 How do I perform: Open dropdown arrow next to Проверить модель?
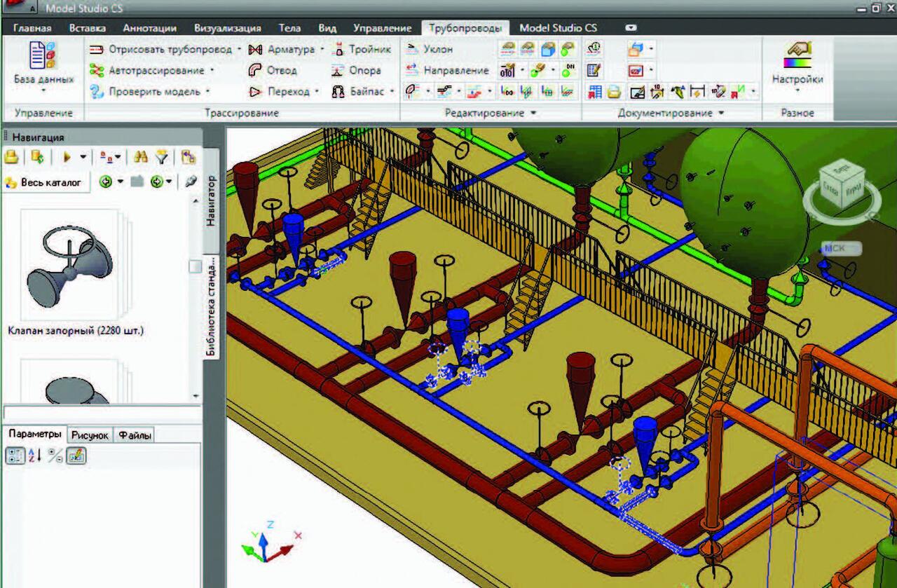207,92
